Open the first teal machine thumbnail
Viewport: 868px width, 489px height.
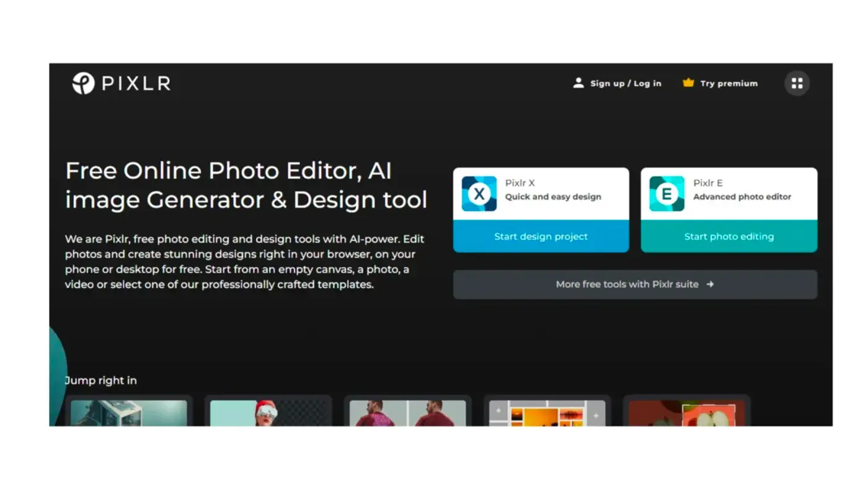tap(129, 412)
